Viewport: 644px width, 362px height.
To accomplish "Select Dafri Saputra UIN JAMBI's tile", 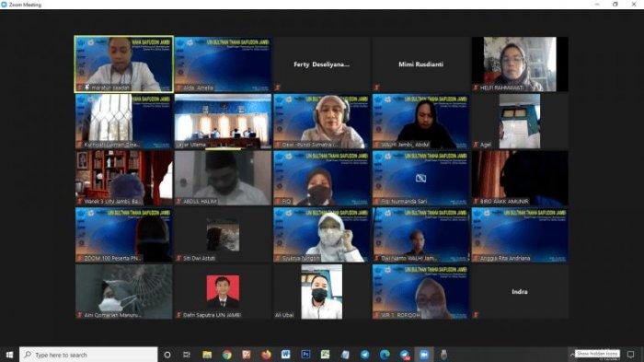I will coord(223,292).
